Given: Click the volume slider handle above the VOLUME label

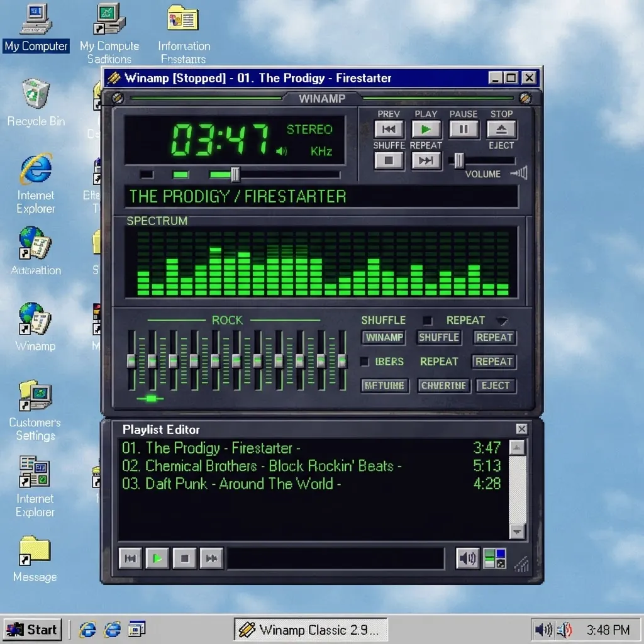Looking at the screenshot, I should coord(458,160).
